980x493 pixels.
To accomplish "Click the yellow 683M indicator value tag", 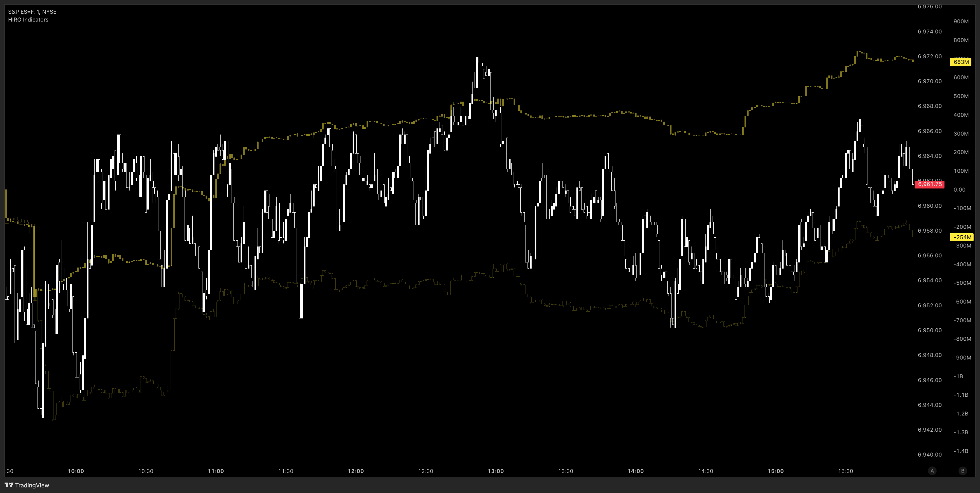I will pos(960,62).
